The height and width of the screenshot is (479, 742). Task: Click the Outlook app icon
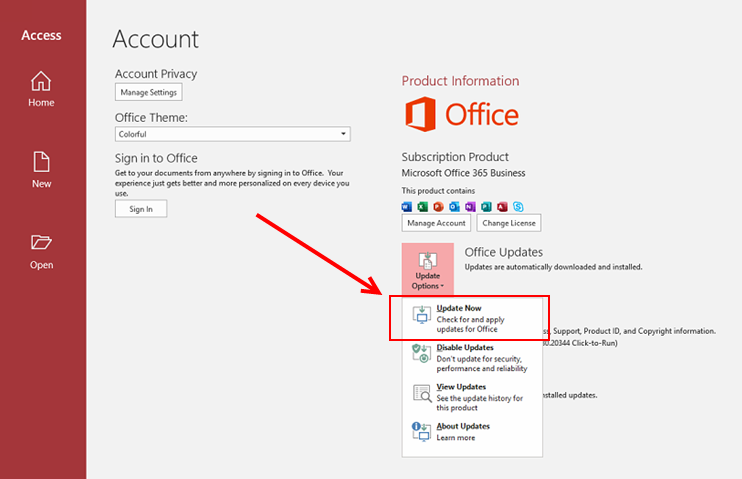[454, 207]
